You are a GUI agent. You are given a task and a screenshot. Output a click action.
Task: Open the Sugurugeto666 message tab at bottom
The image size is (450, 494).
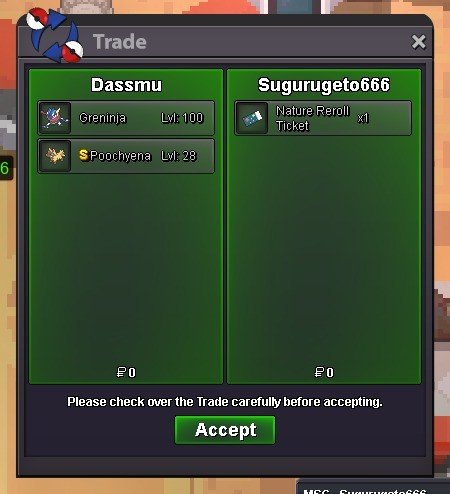(373, 489)
